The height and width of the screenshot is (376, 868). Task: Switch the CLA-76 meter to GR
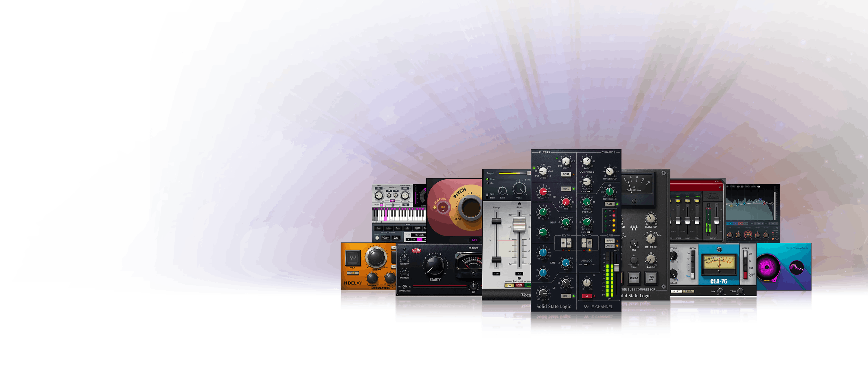click(x=745, y=253)
